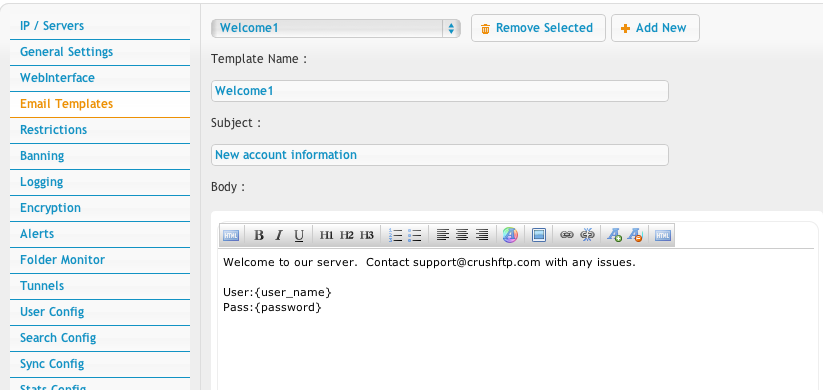Increase font size with A plus icon

pyautogui.click(x=615, y=235)
